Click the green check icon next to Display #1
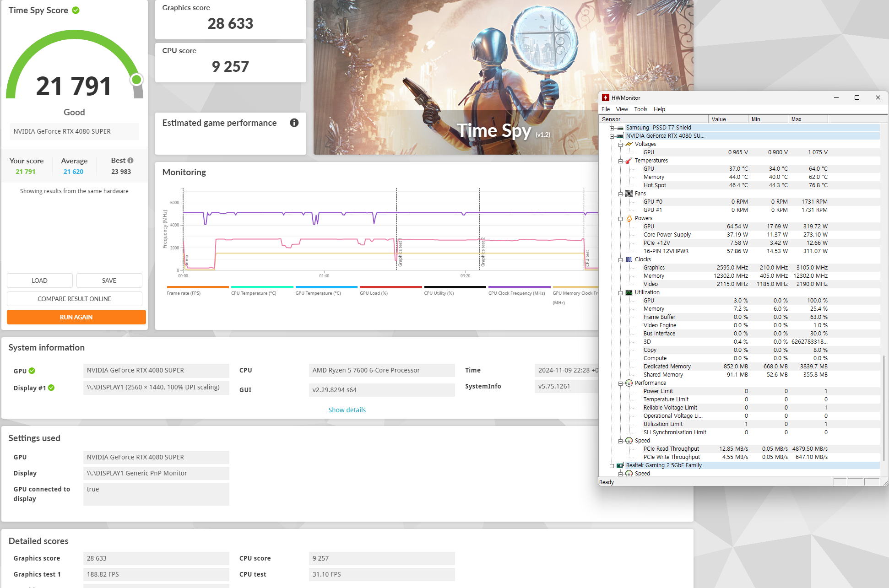This screenshot has width=889, height=588. point(51,388)
